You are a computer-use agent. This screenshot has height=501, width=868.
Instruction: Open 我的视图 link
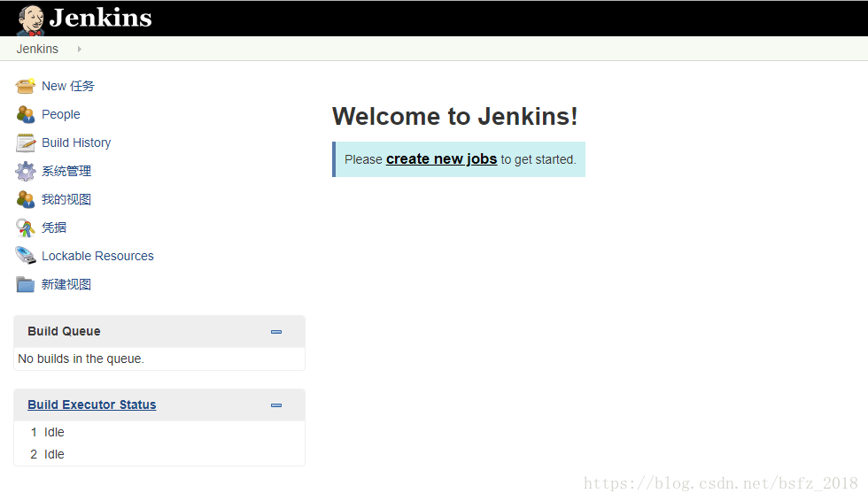pos(66,200)
